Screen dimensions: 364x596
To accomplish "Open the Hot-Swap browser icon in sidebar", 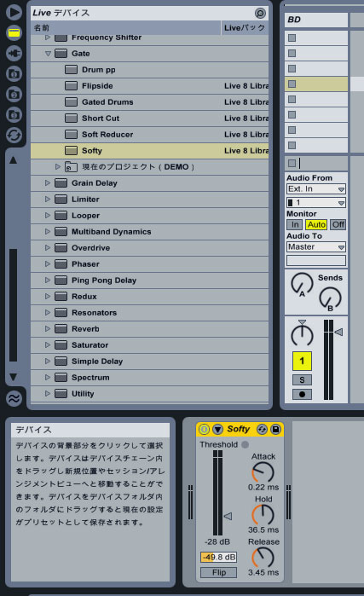I will pyautogui.click(x=14, y=135).
